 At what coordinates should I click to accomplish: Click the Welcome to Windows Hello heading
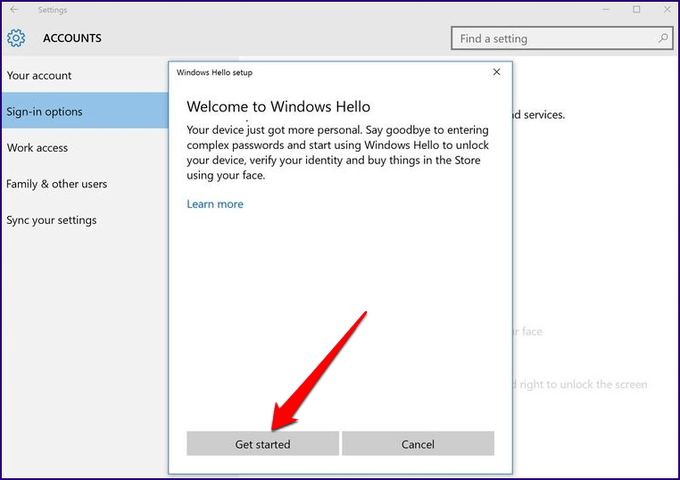pos(279,107)
